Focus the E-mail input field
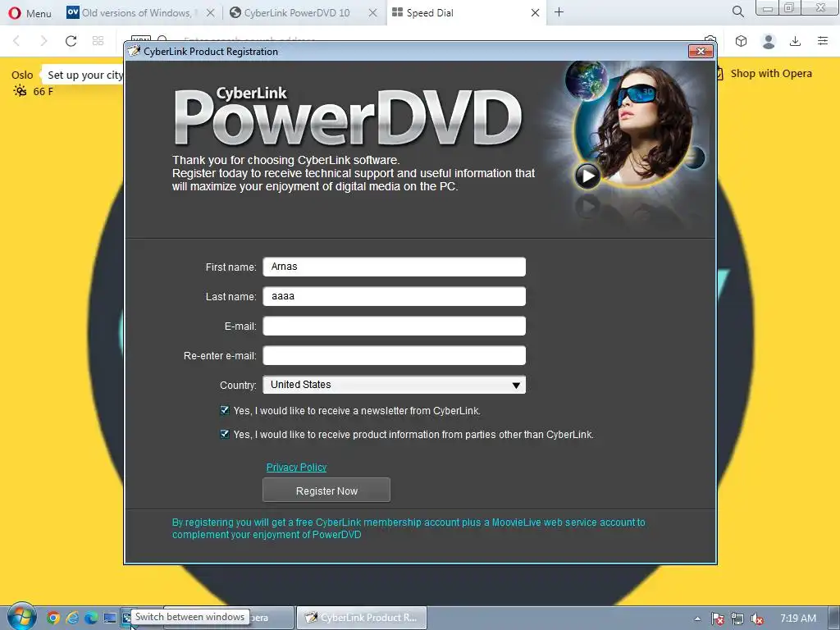Image resolution: width=840 pixels, height=630 pixels. [x=394, y=326]
